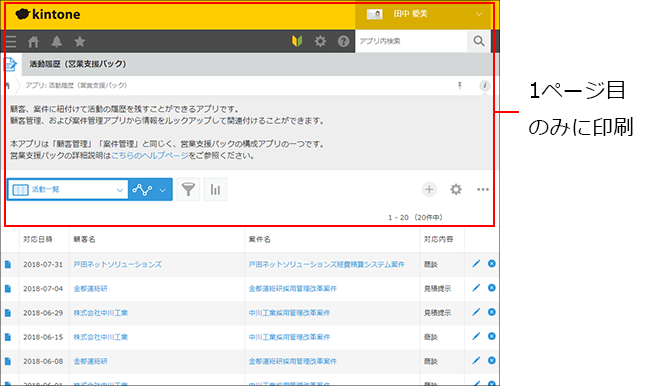Click the 対応日時 column header

38,239
